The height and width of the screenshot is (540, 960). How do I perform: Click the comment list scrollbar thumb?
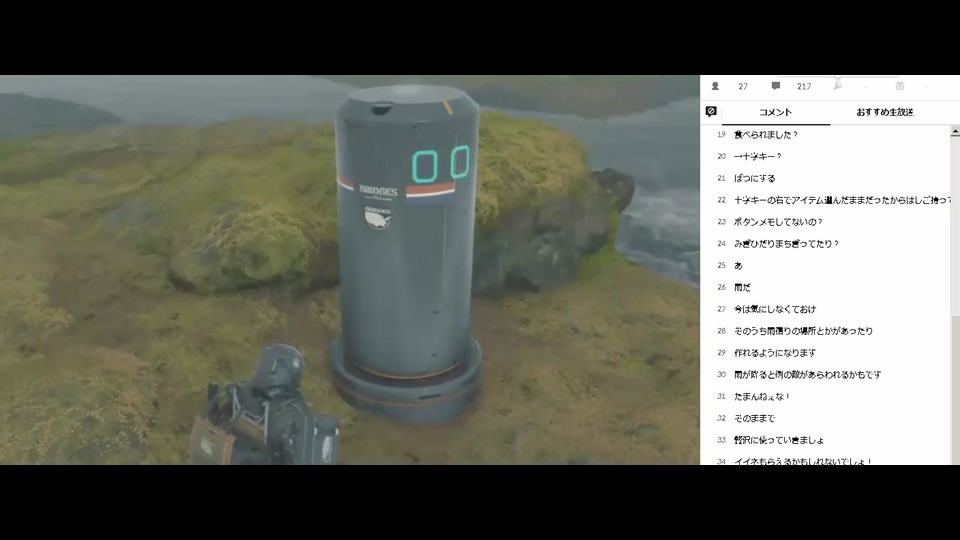tap(955, 389)
